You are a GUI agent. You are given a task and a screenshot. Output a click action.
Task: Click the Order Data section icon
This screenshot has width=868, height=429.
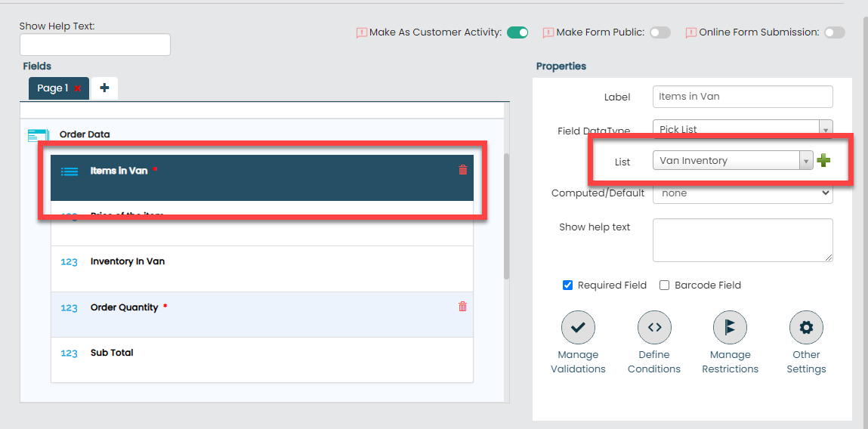point(38,135)
